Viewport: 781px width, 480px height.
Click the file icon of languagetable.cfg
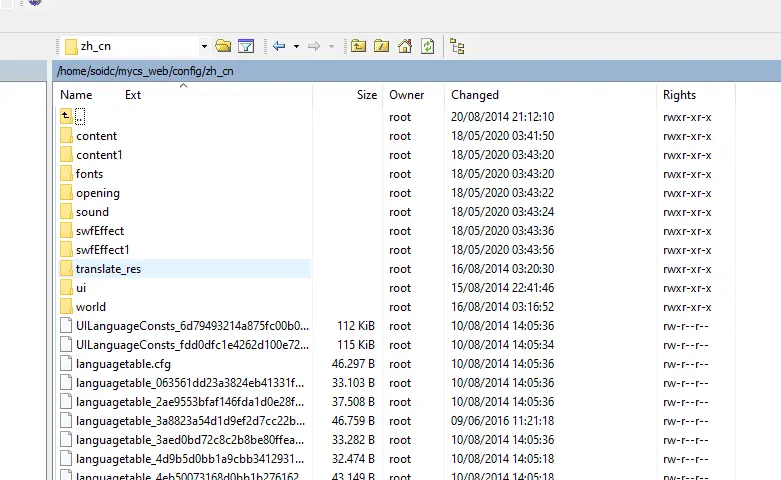66,363
